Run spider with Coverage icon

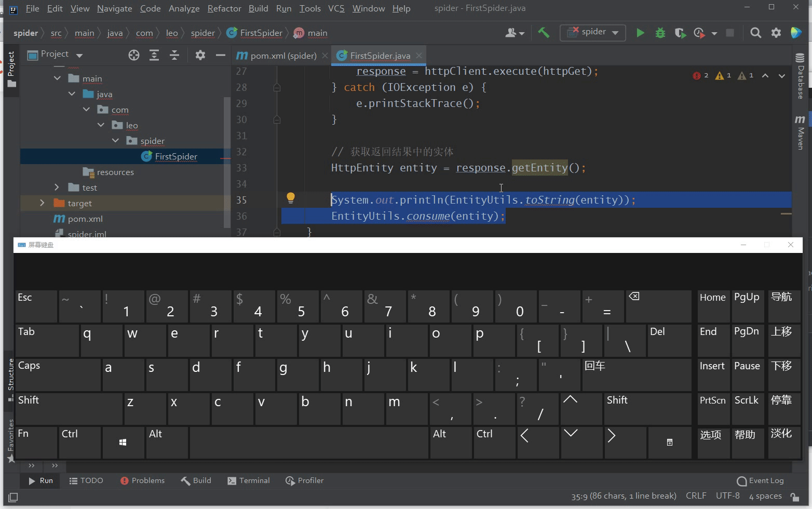[x=680, y=32]
